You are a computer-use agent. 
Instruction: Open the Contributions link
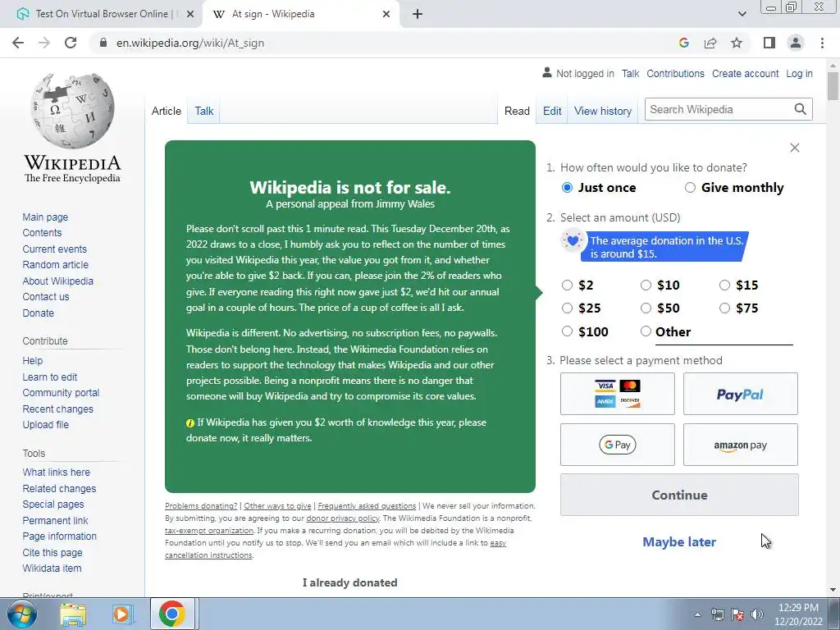675,73
